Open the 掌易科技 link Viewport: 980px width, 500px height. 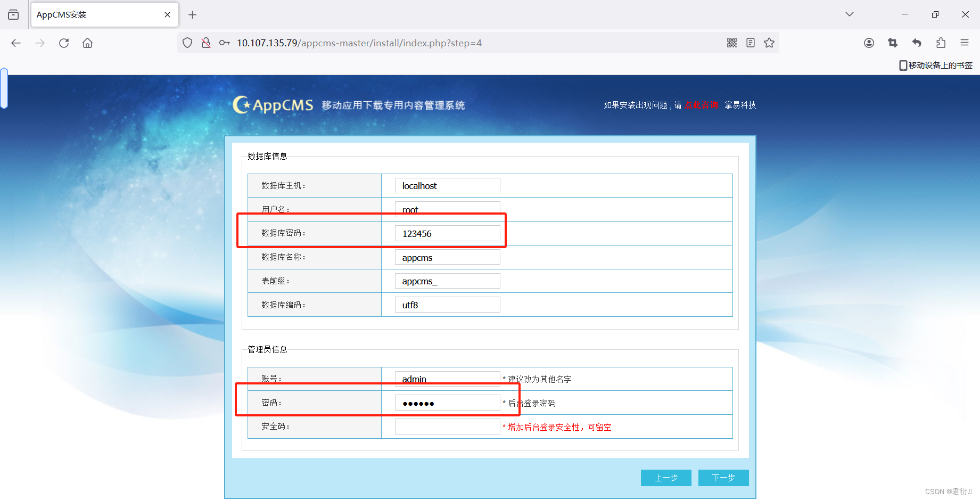tap(740, 105)
